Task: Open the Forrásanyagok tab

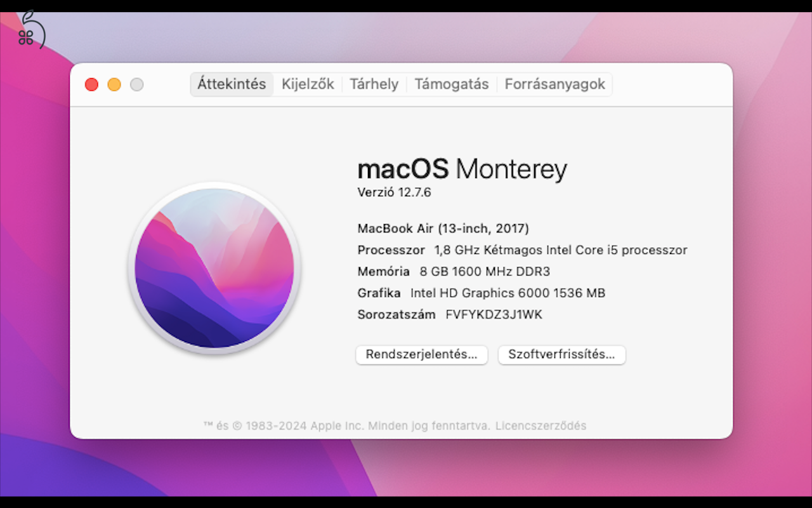Action: tap(555, 84)
